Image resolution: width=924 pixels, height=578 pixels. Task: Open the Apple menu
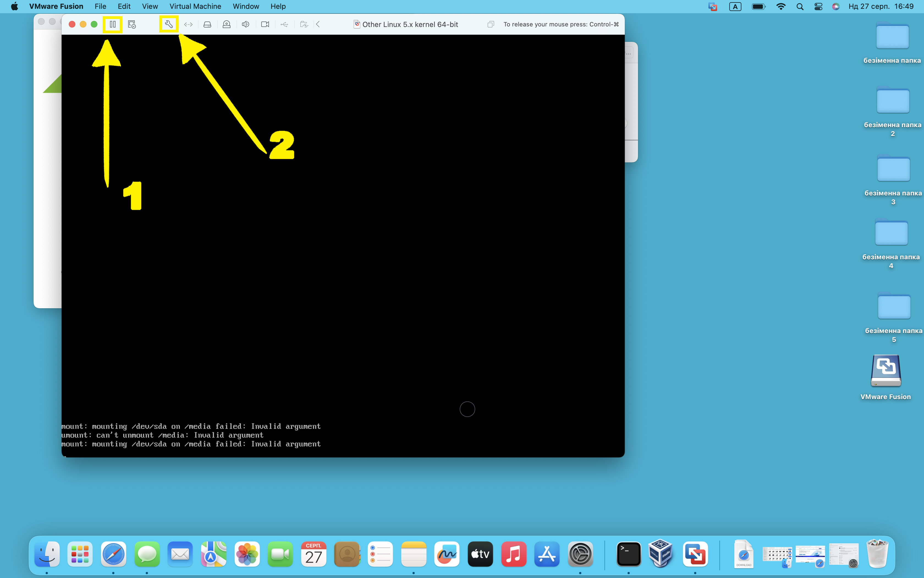tap(15, 7)
